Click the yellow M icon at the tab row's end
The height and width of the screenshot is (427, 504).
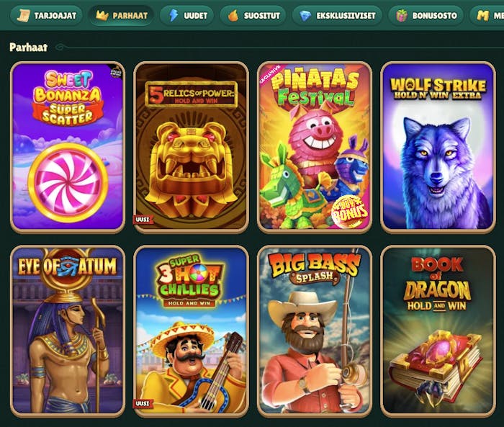[482, 15]
